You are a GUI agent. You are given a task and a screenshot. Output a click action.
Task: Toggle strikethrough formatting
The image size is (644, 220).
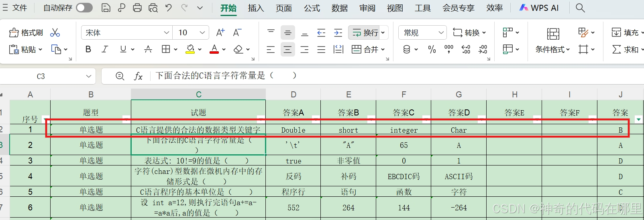point(148,49)
